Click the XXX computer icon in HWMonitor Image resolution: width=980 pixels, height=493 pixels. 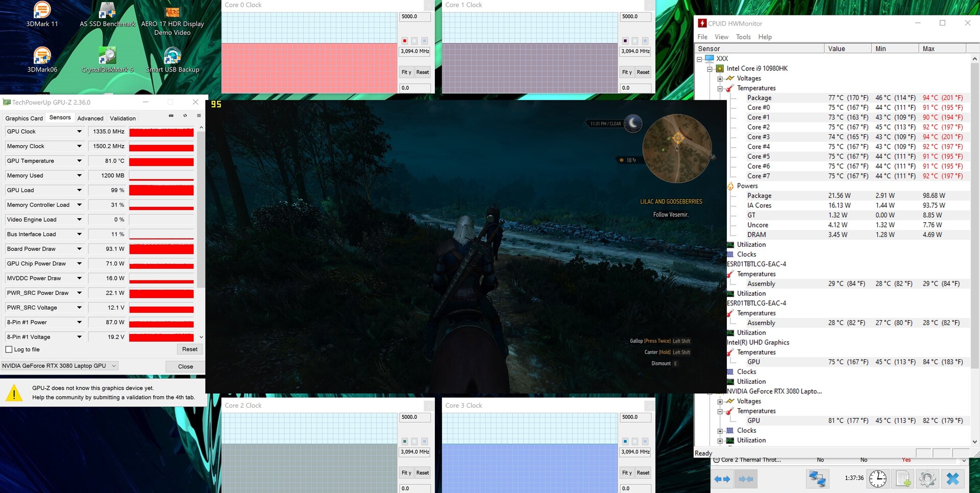(709, 59)
